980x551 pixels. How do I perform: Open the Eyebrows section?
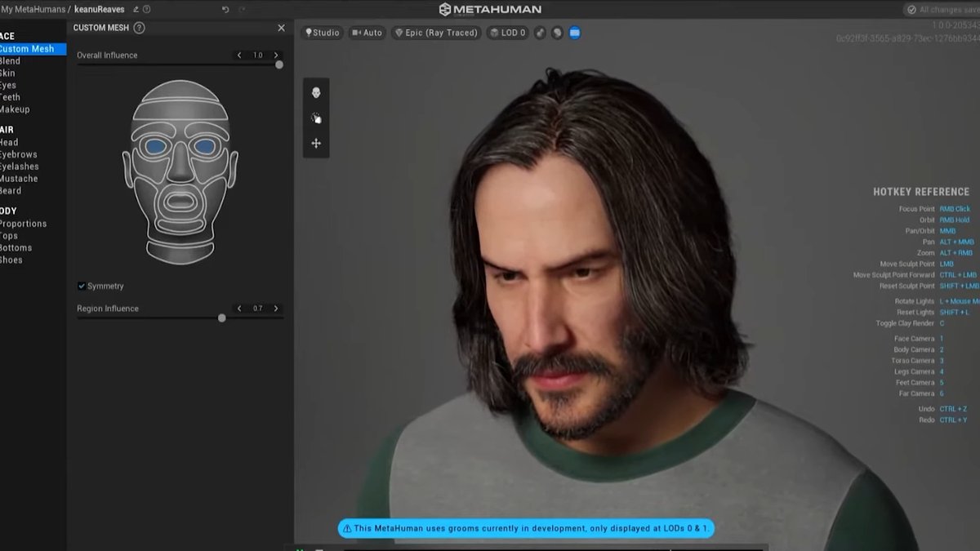coord(19,154)
